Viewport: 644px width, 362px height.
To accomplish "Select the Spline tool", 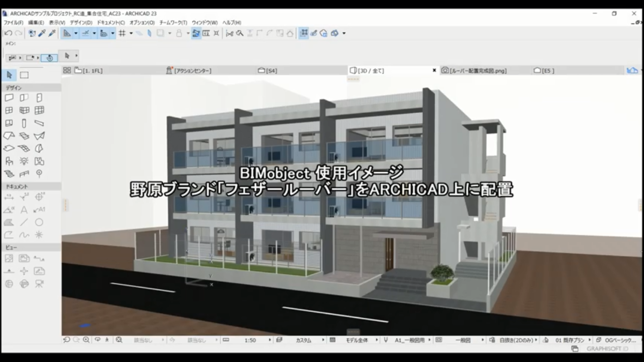I will click(24, 235).
